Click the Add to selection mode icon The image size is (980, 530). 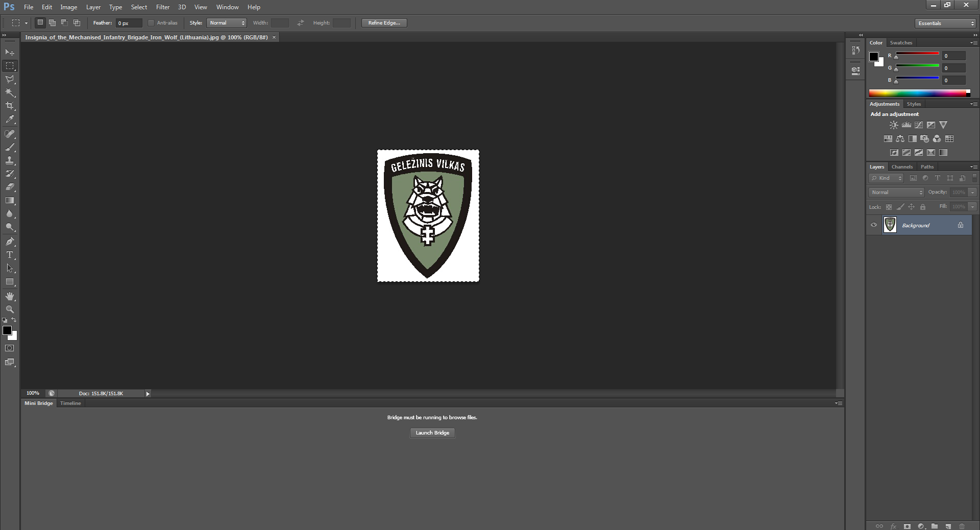click(52, 22)
